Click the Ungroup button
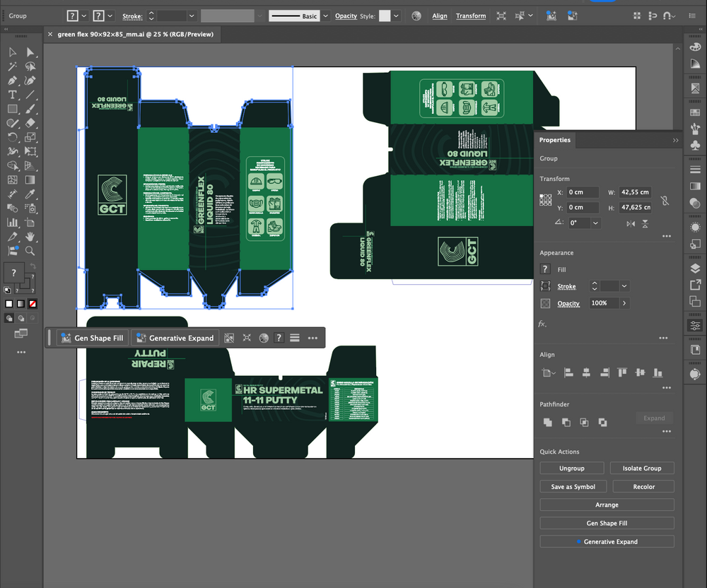 [572, 468]
